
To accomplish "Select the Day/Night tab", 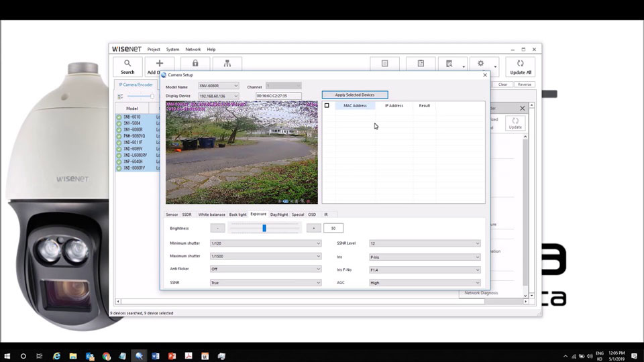I will [279, 215].
